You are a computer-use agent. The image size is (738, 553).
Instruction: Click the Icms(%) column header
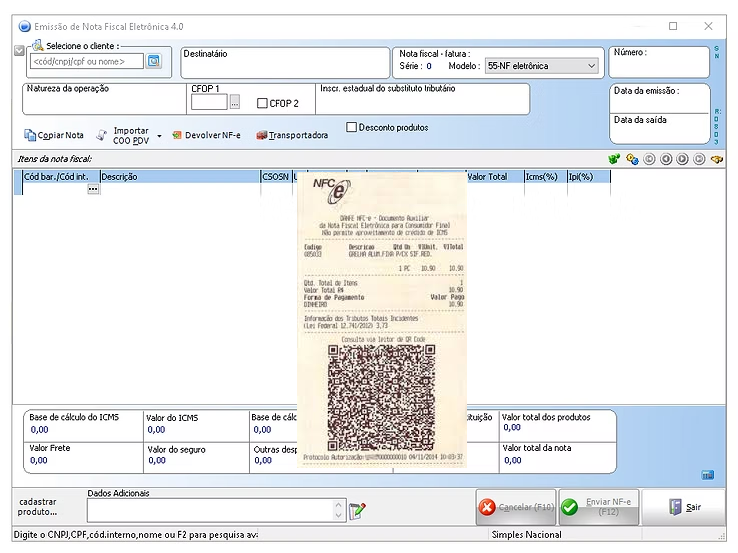tap(545, 176)
